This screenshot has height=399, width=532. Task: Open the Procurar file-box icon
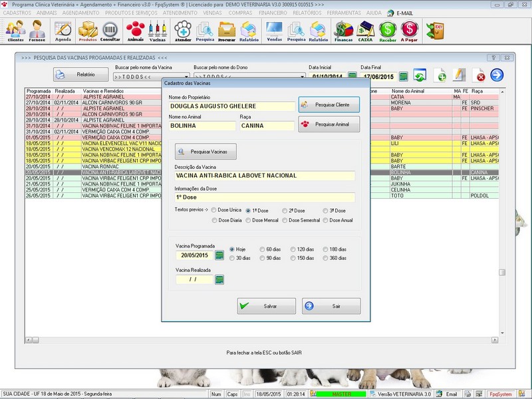[227, 31]
